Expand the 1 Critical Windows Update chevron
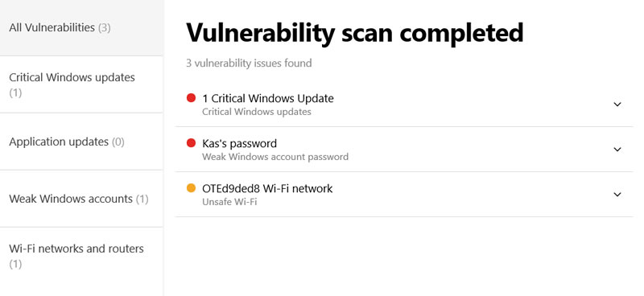Image resolution: width=644 pixels, height=296 pixels. [617, 105]
